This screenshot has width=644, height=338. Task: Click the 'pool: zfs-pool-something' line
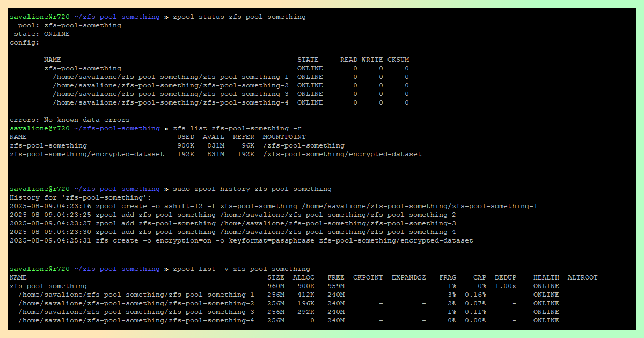(x=70, y=25)
